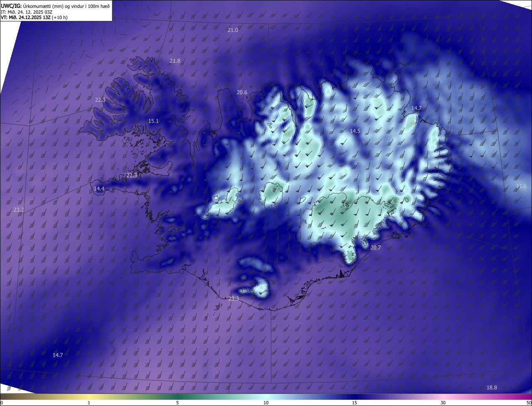Click the colour bar tick label 10
This screenshot has width=532, height=406.
pos(266,403)
